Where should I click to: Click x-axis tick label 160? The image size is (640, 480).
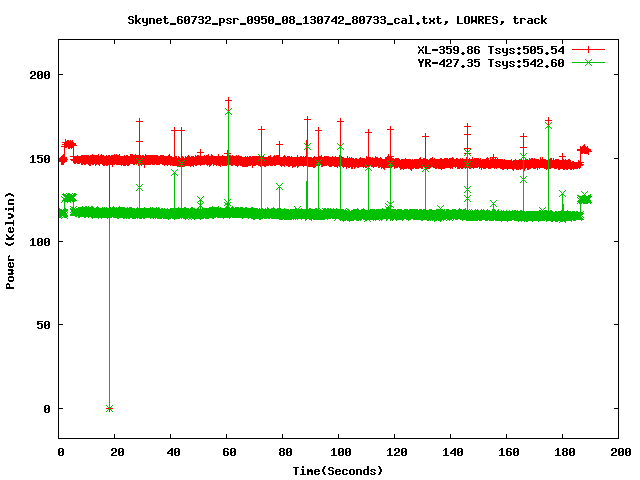click(x=509, y=452)
